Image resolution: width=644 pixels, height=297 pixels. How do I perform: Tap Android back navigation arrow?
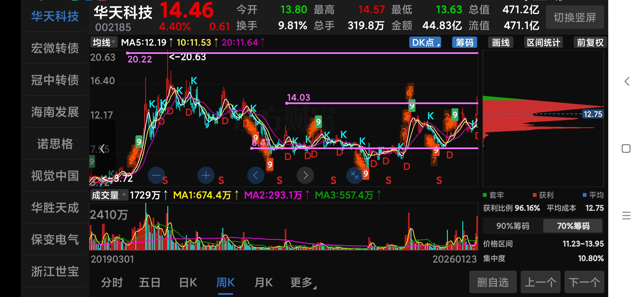click(x=627, y=81)
